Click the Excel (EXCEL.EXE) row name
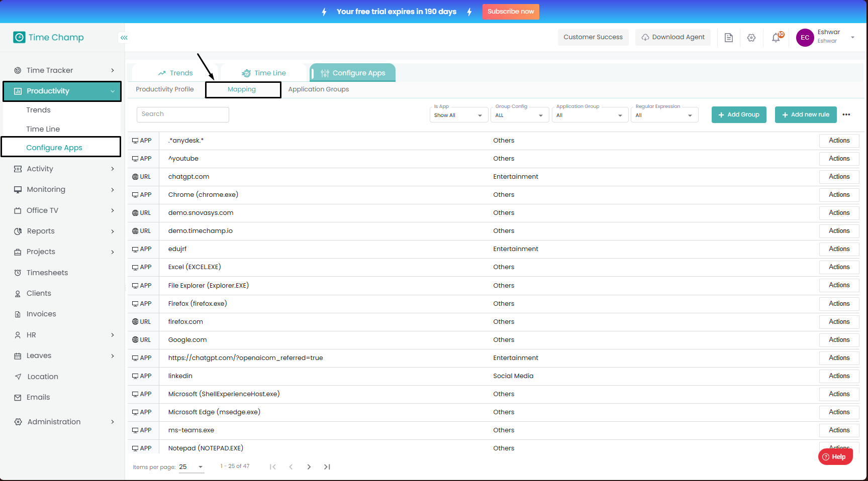The image size is (868, 481). click(x=195, y=267)
